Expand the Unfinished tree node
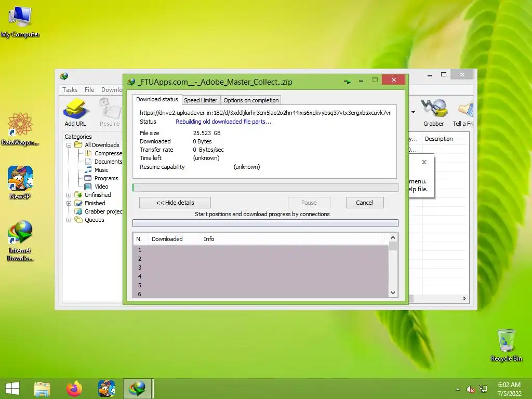532x399 pixels. coord(69,195)
